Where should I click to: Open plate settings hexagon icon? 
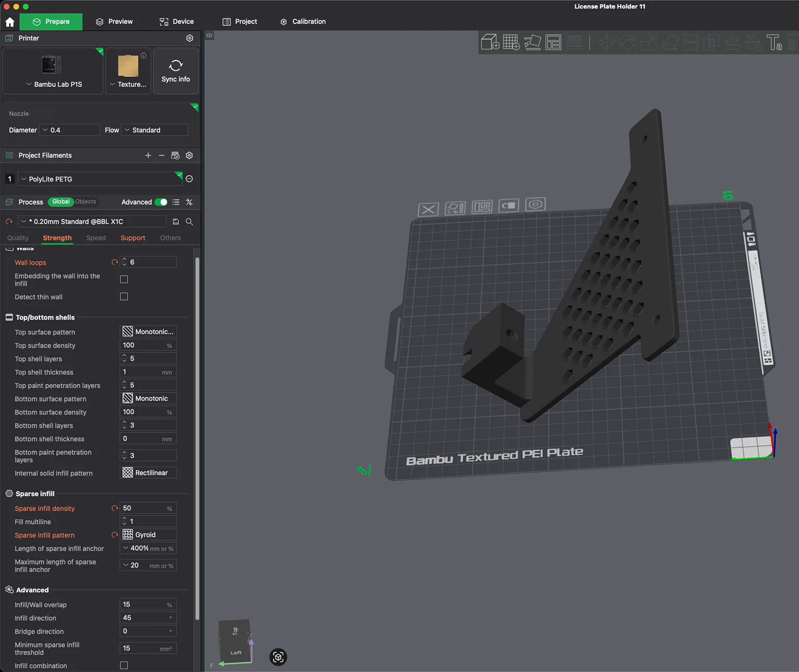[x=535, y=204]
